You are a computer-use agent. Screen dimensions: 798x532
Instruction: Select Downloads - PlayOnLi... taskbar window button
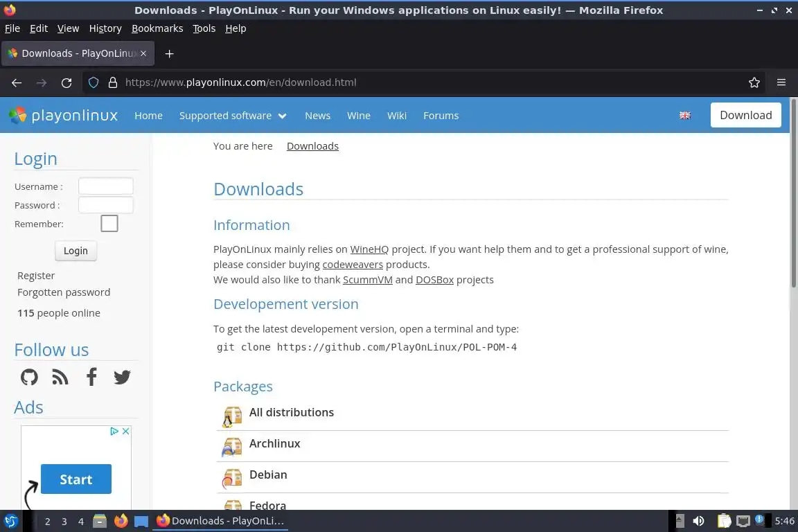(x=220, y=521)
